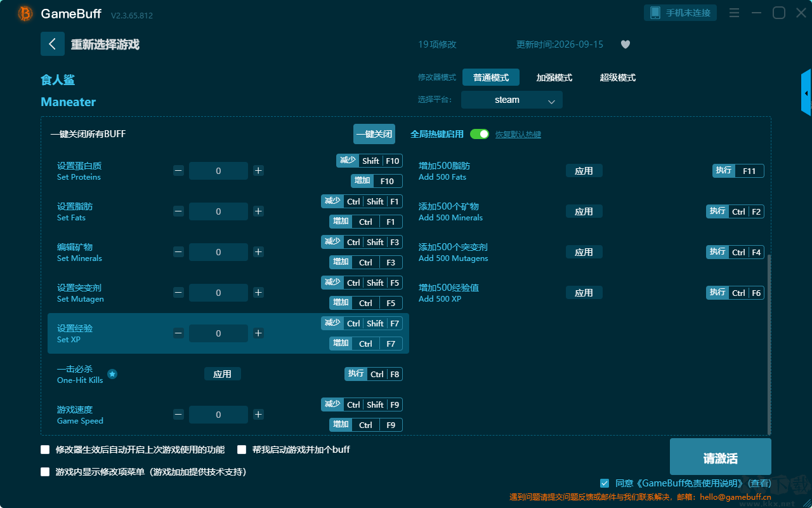Click the 一键关闭 button

click(x=374, y=134)
